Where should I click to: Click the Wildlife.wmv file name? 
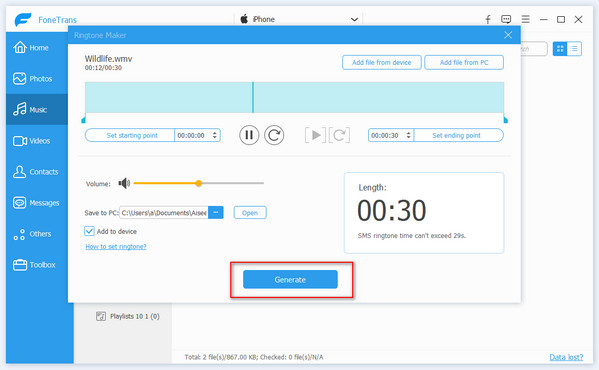[x=108, y=58]
